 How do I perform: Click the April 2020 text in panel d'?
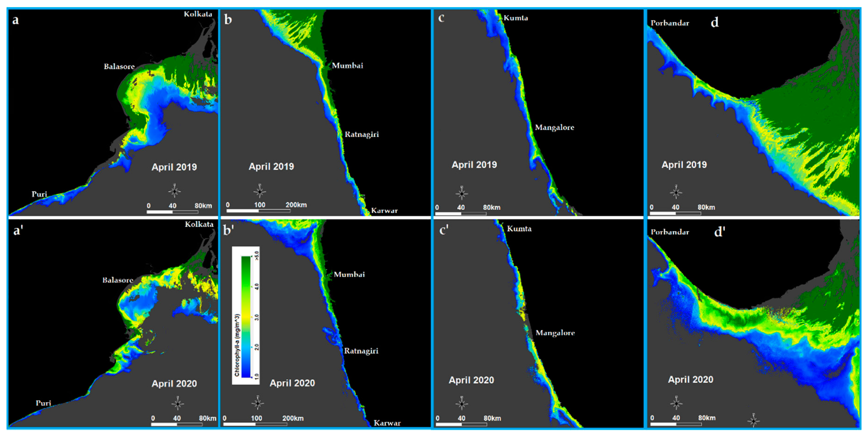click(x=690, y=380)
